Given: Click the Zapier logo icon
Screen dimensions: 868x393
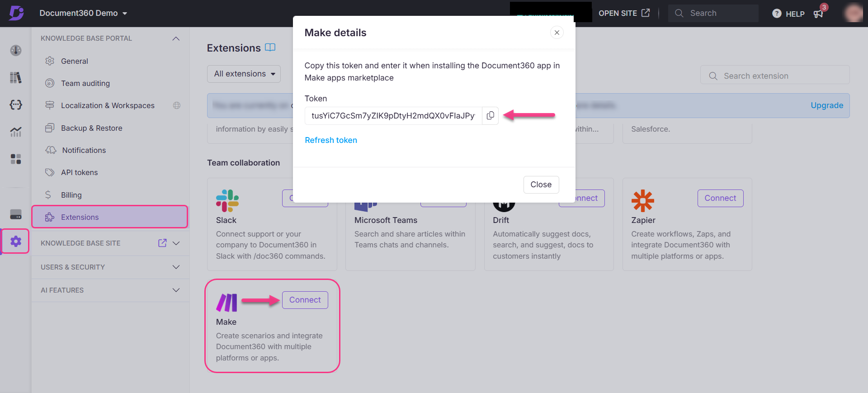Looking at the screenshot, I should (x=642, y=200).
